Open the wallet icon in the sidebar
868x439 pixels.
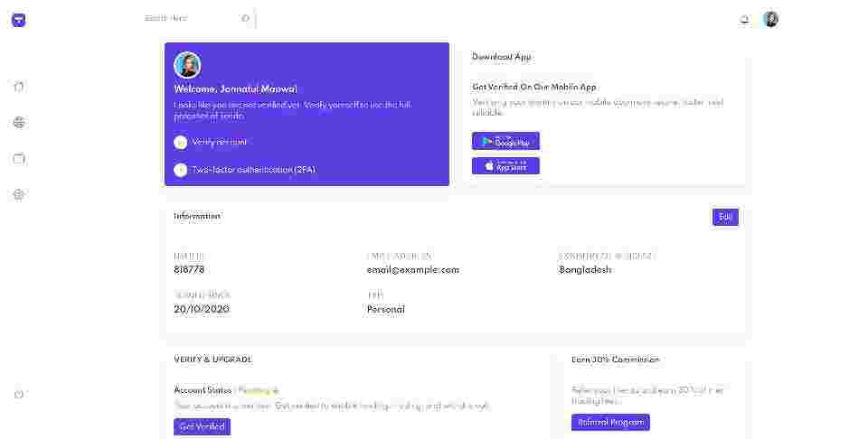click(x=19, y=159)
